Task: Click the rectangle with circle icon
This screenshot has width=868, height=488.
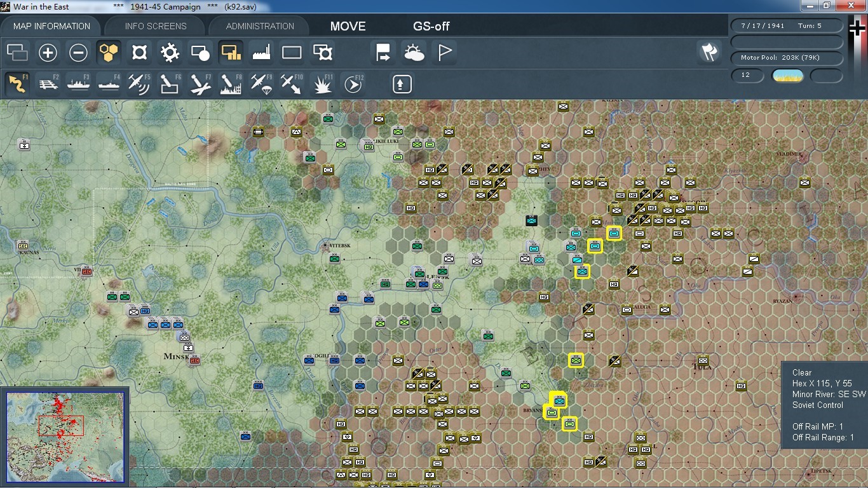Action: tap(200, 52)
